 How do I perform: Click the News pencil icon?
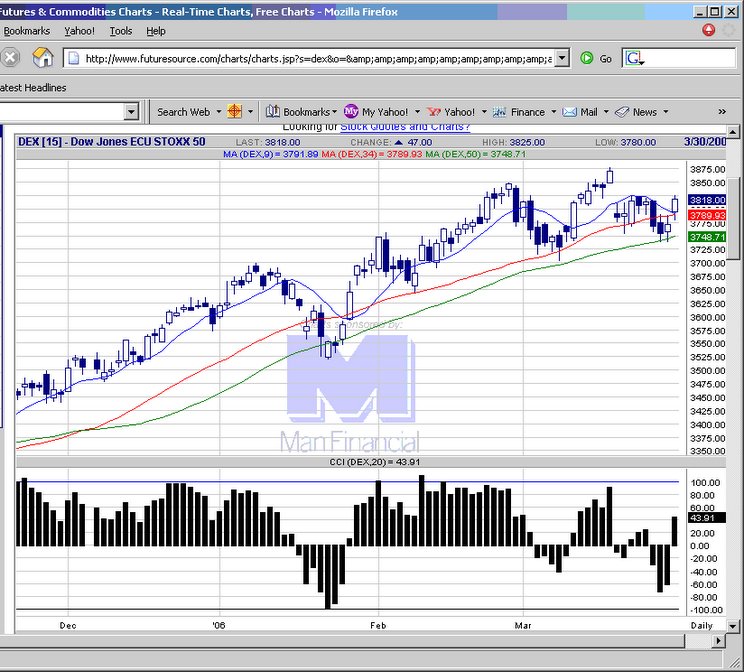click(622, 112)
